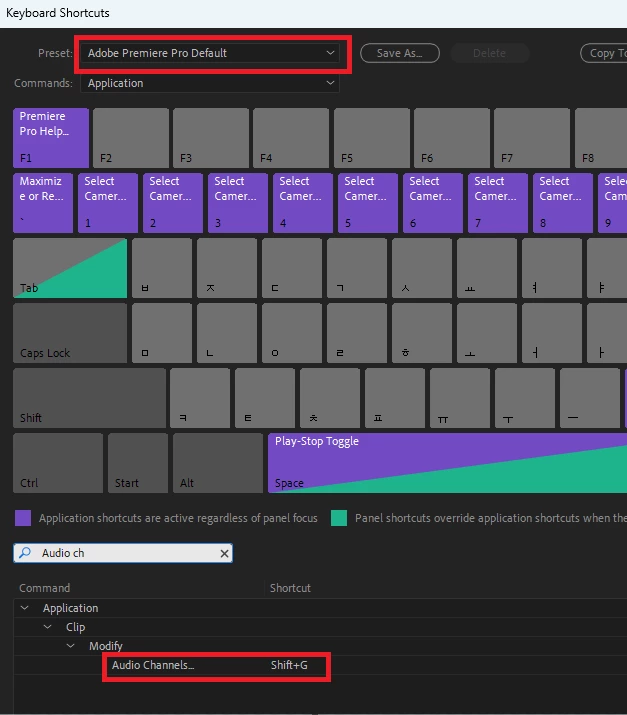
Task: Click the Select Camera 1 key
Action: pyautogui.click(x=108, y=203)
